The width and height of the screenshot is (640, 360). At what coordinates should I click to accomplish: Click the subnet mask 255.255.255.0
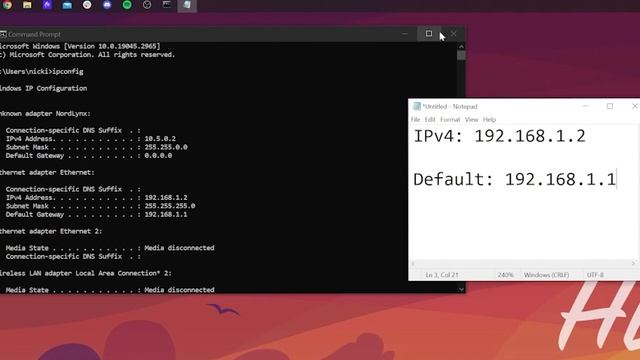tap(170, 206)
